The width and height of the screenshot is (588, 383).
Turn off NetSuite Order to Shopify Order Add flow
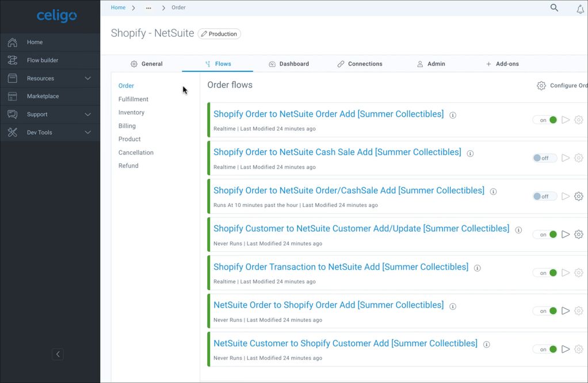pos(545,311)
